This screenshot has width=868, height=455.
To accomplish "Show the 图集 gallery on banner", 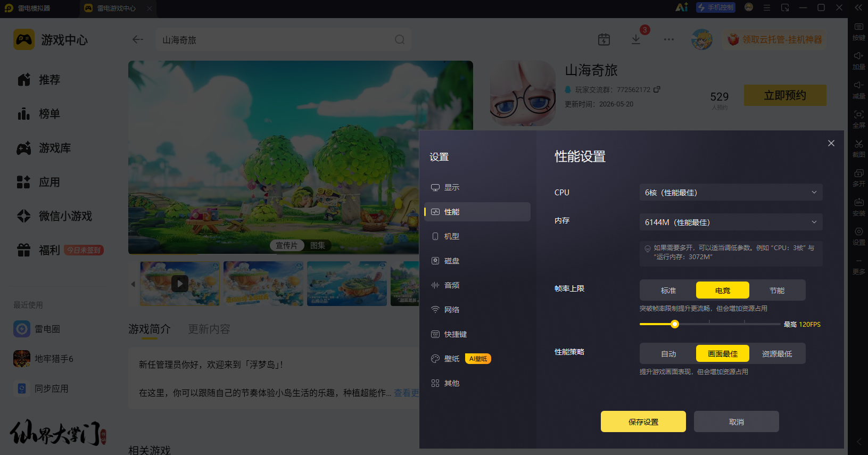I will (x=318, y=245).
